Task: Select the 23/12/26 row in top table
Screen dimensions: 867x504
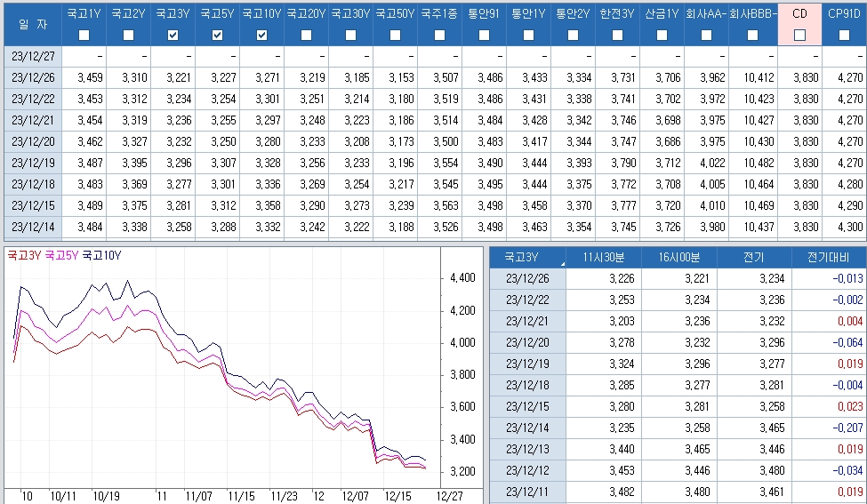Action: point(435,78)
